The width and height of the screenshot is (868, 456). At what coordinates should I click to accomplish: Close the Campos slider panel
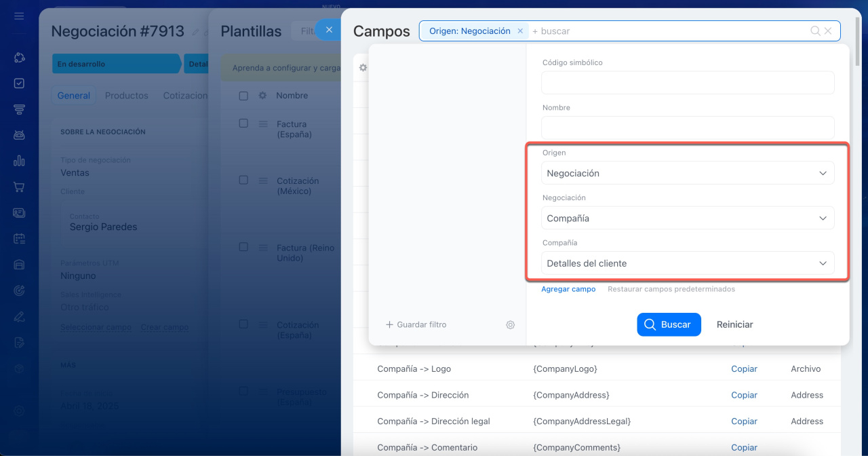click(x=329, y=30)
